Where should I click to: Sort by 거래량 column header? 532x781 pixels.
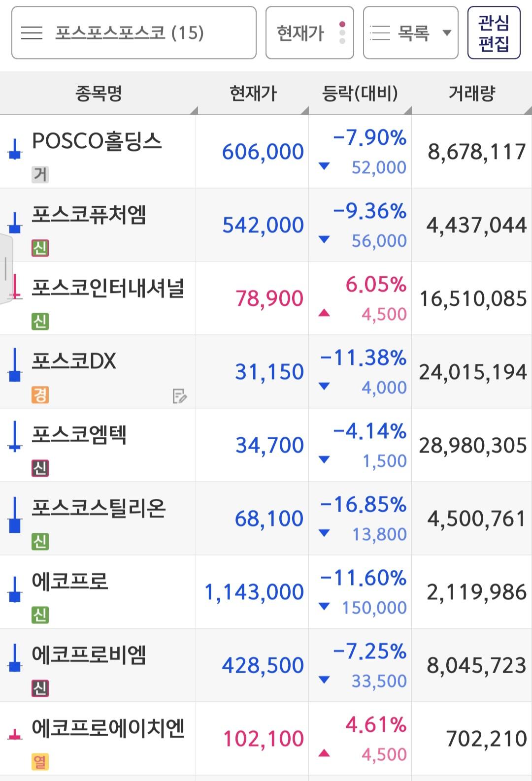click(471, 93)
